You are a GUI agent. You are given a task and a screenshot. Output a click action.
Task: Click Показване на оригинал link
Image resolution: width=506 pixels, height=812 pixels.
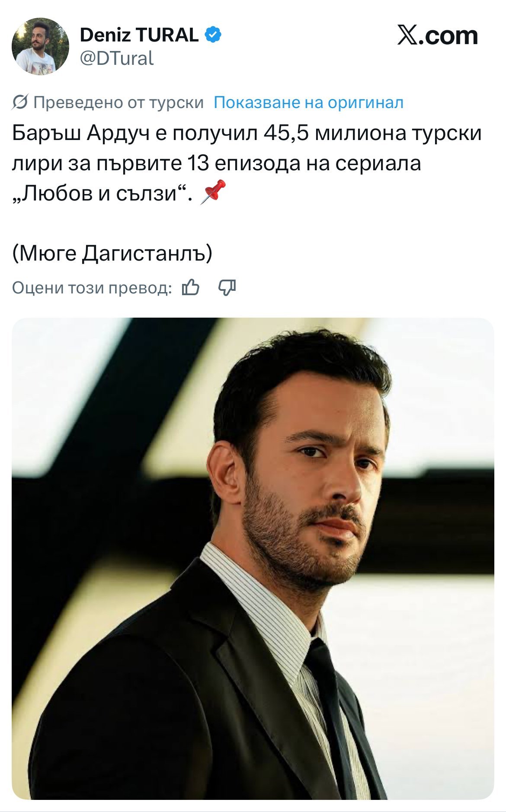309,102
